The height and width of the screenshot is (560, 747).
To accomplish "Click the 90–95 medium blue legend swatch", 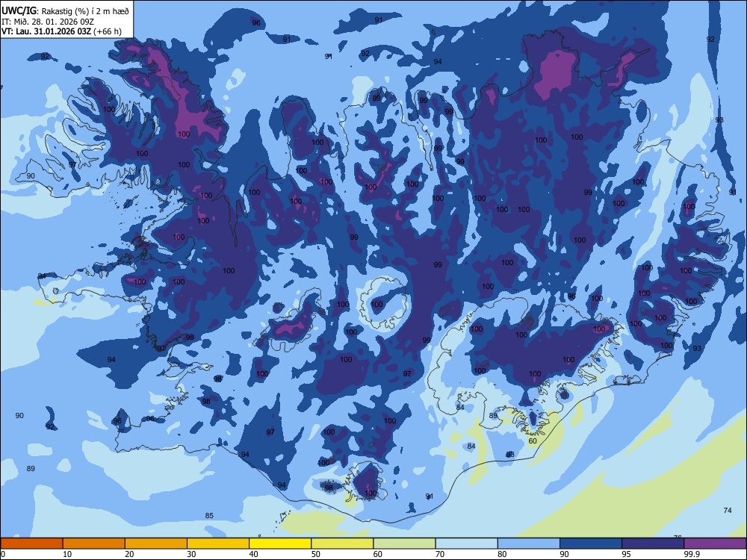I will click(591, 544).
